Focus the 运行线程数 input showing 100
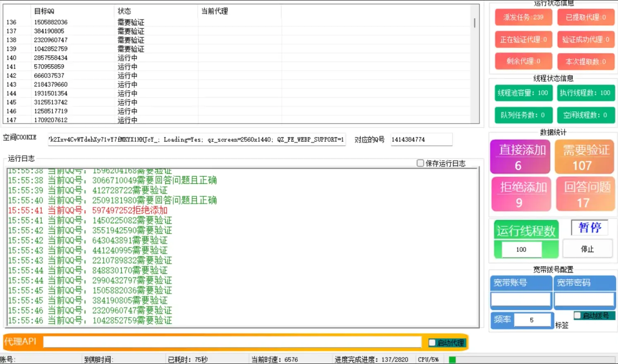The image size is (618, 364). (x=521, y=250)
